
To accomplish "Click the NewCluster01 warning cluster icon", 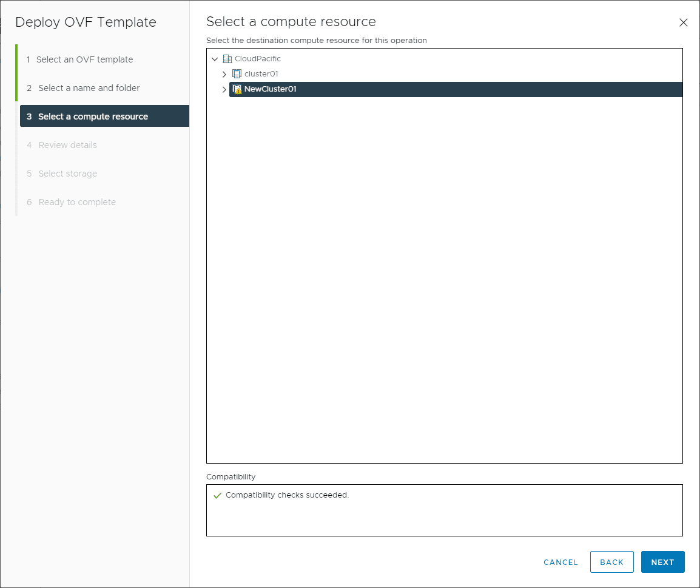I will point(237,89).
